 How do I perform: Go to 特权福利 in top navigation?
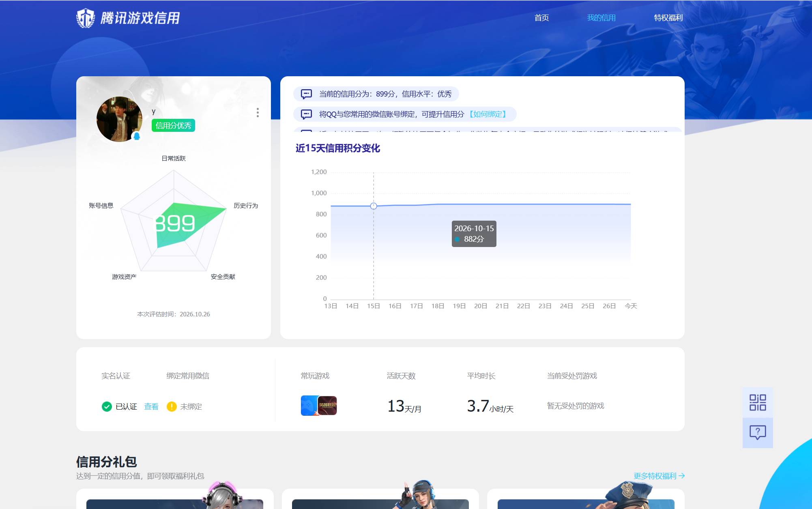click(x=668, y=18)
